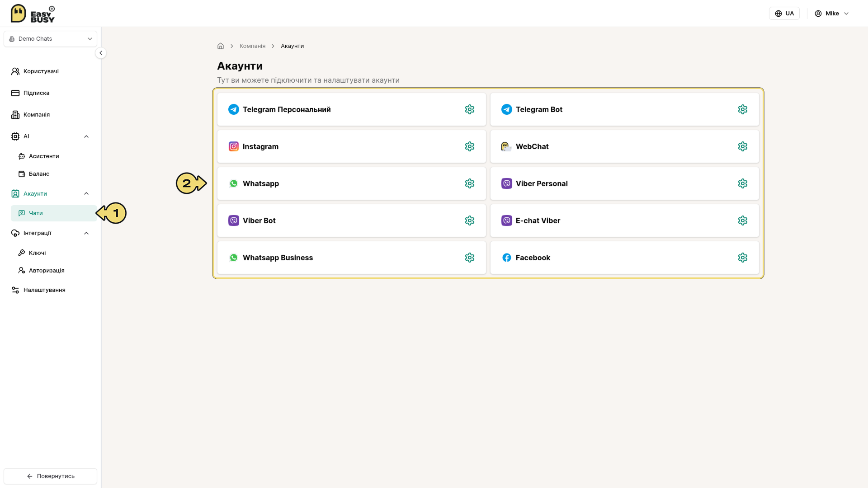Open the Viber Personal settings gear
868x488 pixels.
(x=743, y=183)
